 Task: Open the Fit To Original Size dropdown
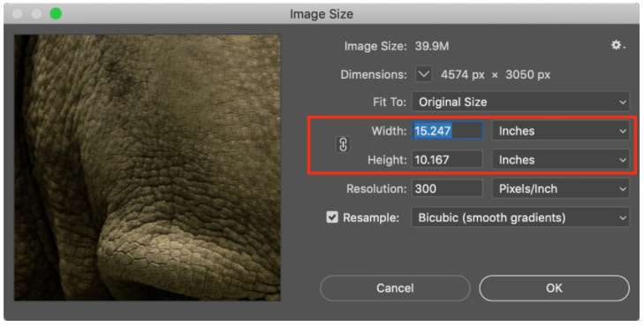520,102
